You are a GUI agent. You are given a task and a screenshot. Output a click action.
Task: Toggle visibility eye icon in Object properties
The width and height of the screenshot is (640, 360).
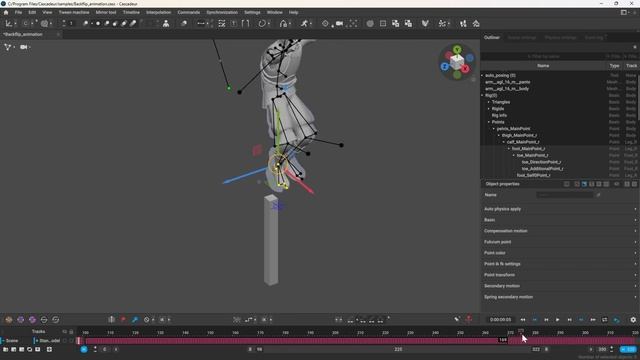point(616,184)
